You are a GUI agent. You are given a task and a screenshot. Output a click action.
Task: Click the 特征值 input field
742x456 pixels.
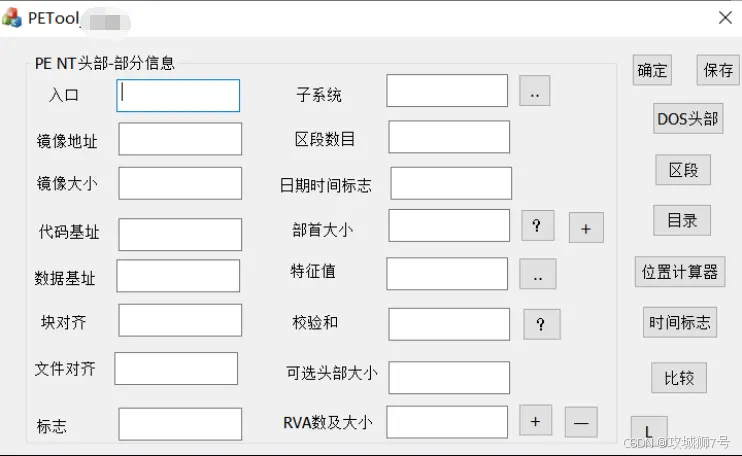(x=447, y=273)
